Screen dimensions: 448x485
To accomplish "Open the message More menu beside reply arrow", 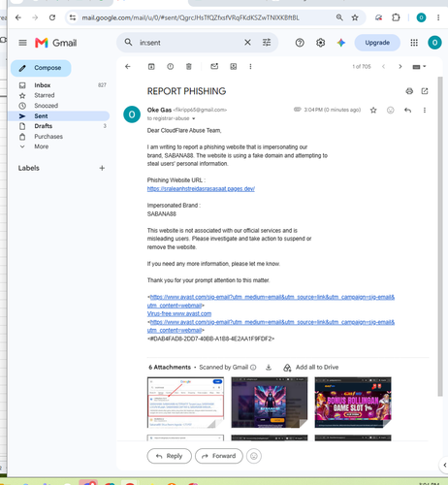I will pyautogui.click(x=425, y=111).
